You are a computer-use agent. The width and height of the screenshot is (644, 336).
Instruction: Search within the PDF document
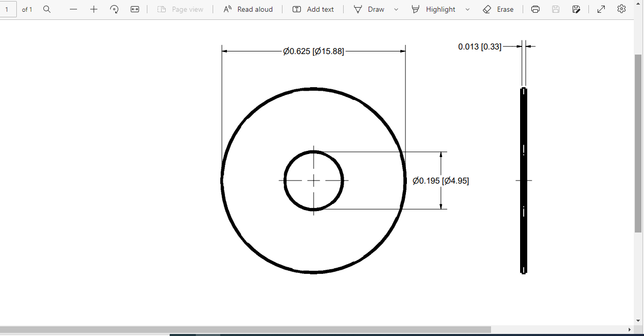point(46,9)
